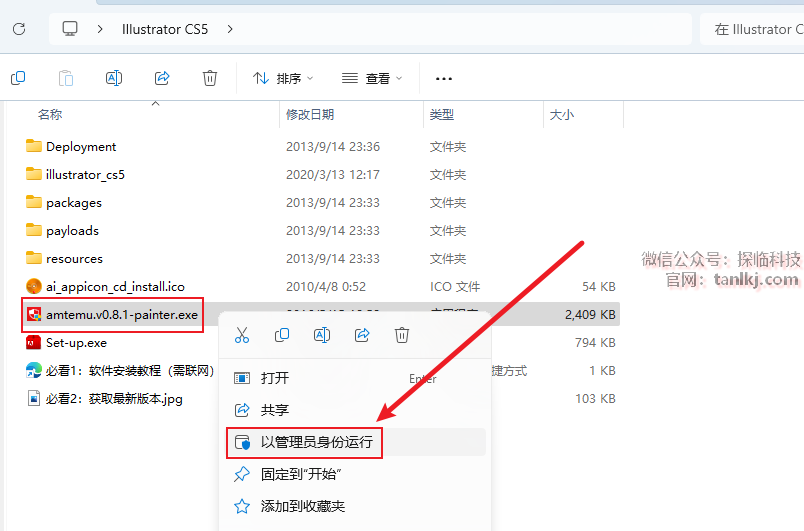Open the 排序 sort dropdown
Viewport: 804px width, 531px height.
[283, 78]
